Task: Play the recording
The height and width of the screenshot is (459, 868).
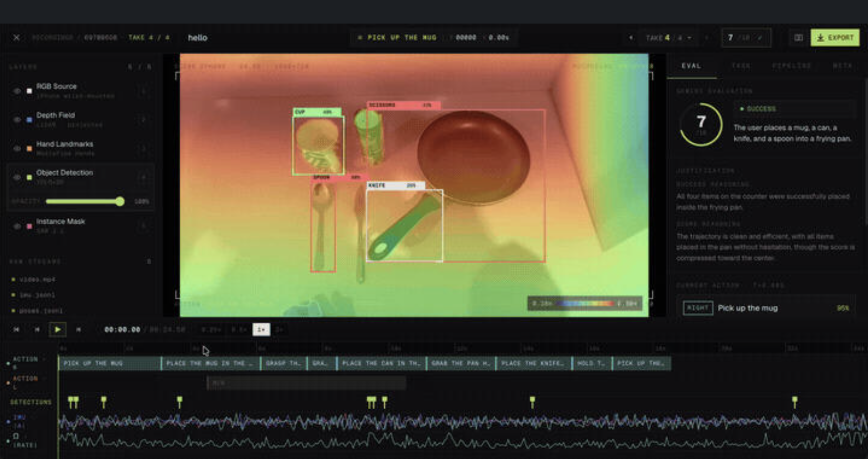Action: click(x=57, y=329)
